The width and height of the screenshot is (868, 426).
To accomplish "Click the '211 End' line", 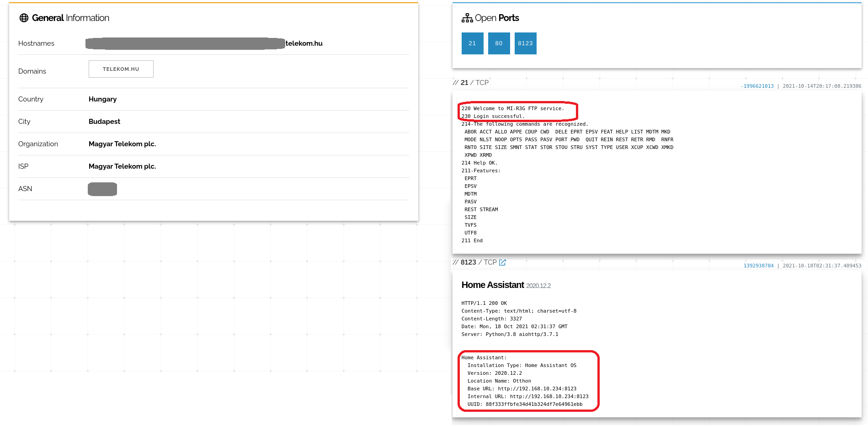I will (x=472, y=241).
